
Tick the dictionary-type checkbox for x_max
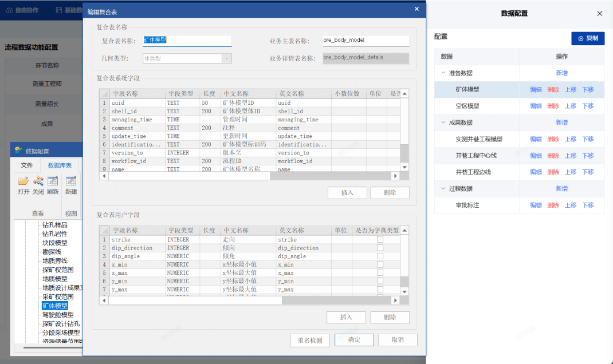[380, 272]
